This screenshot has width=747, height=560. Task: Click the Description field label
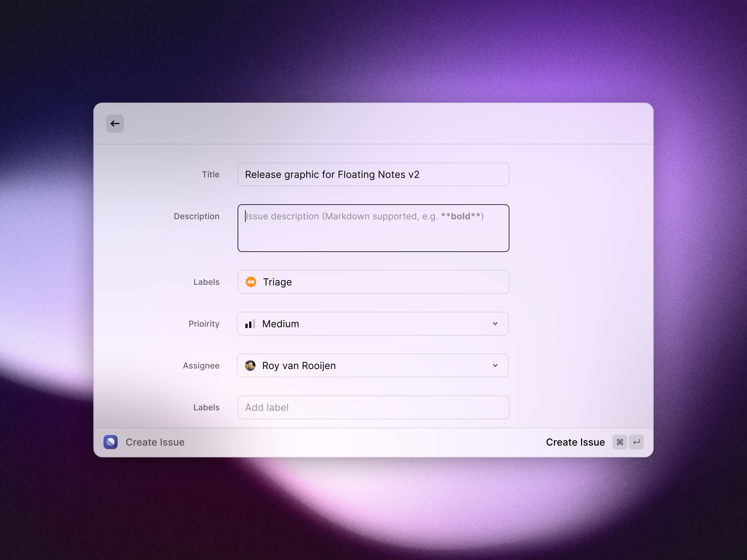tap(196, 216)
